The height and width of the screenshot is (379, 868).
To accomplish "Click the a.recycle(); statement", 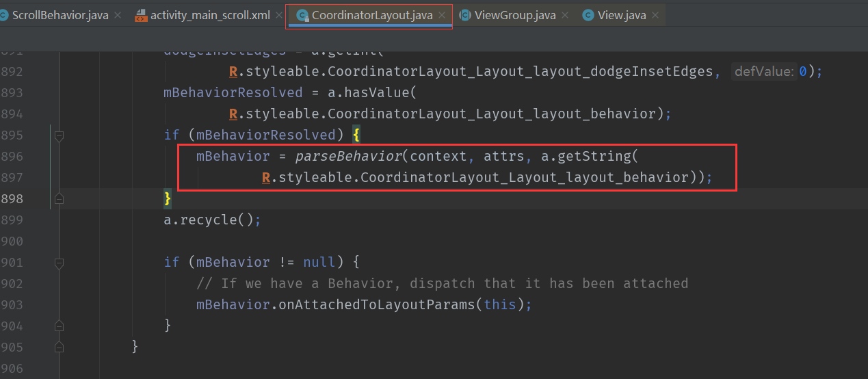I will (x=213, y=220).
